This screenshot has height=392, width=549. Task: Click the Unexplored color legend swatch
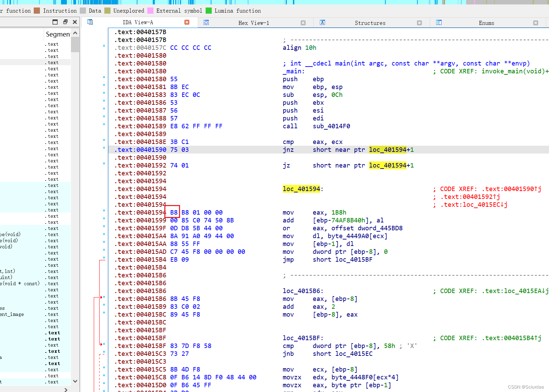pyautogui.click(x=107, y=11)
